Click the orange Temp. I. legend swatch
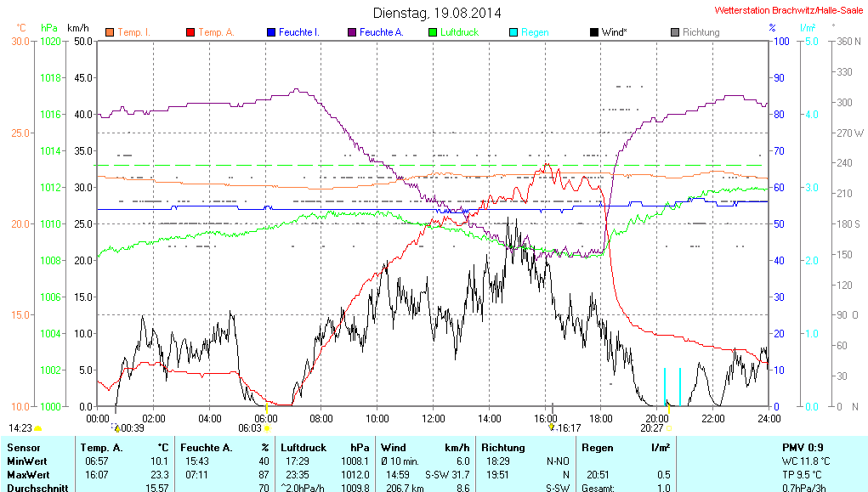Image resolution: width=868 pixels, height=492 pixels. point(110,32)
